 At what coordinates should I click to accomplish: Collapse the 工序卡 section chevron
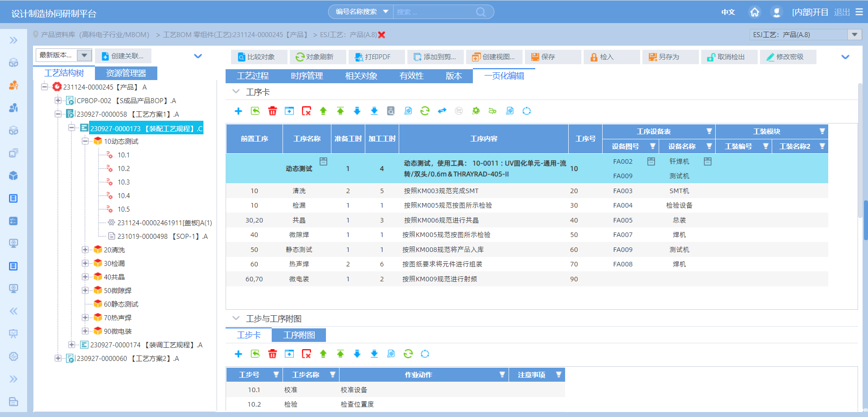(236, 92)
